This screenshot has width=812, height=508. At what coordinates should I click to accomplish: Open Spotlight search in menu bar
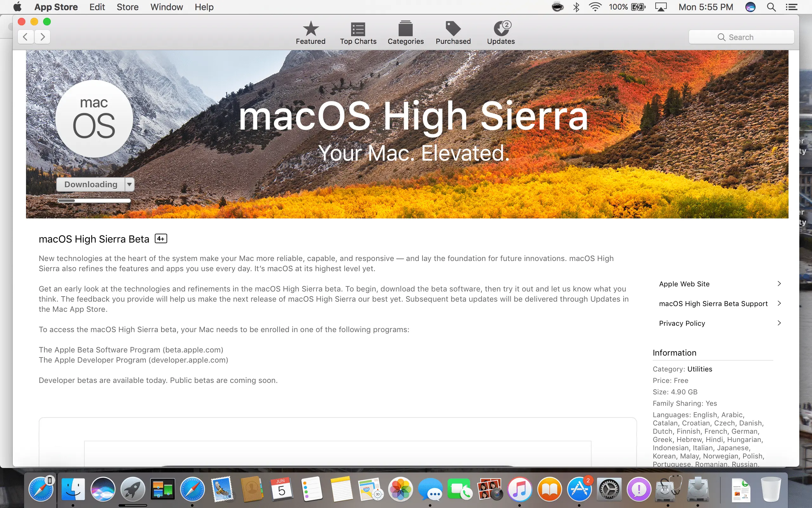[771, 7]
